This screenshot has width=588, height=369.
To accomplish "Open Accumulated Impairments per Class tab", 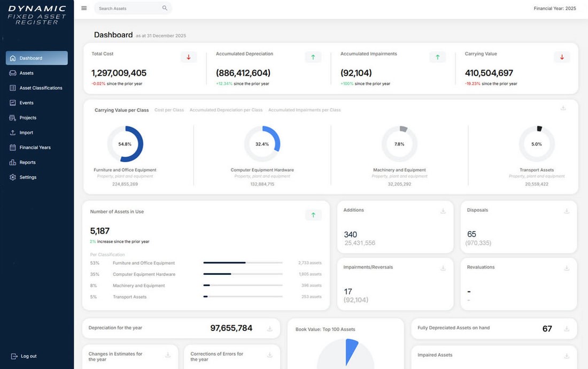I will click(x=304, y=110).
